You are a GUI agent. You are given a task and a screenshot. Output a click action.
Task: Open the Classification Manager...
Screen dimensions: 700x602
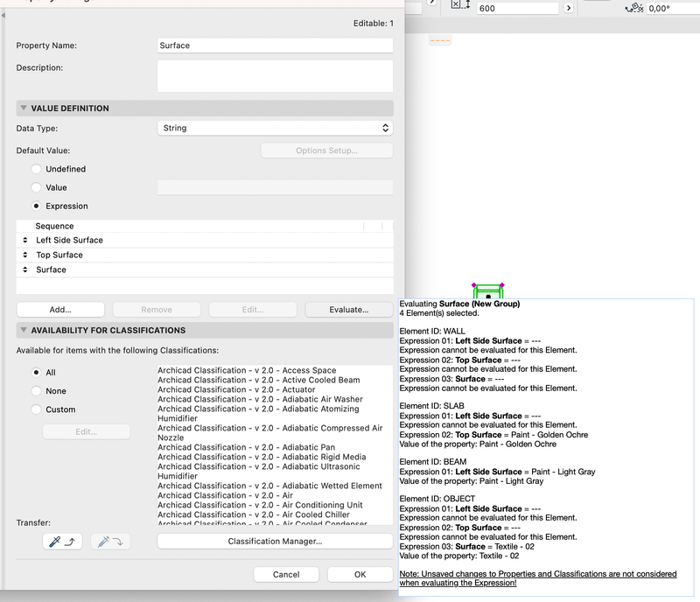(x=275, y=542)
